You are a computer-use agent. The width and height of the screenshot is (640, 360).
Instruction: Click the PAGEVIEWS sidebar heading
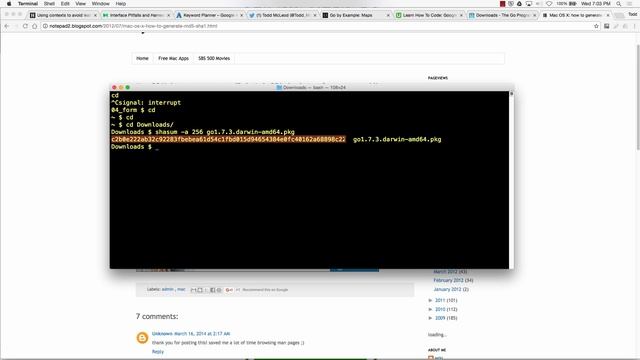click(438, 78)
